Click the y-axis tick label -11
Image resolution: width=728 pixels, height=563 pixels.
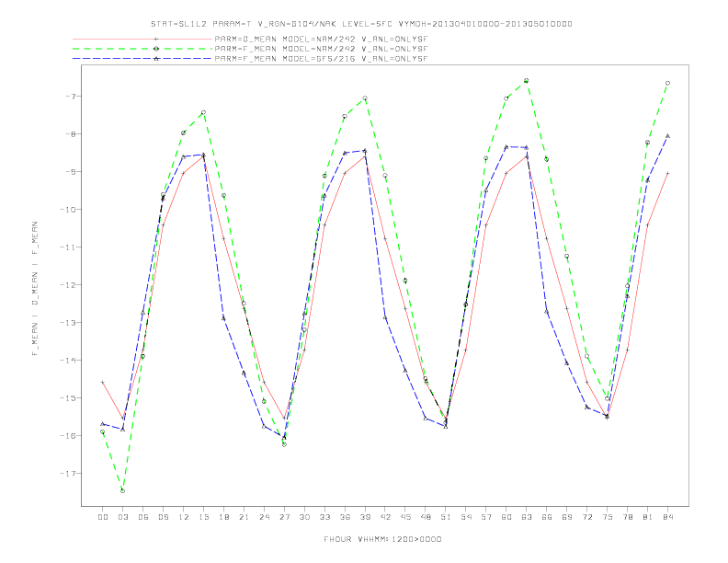pyautogui.click(x=68, y=247)
